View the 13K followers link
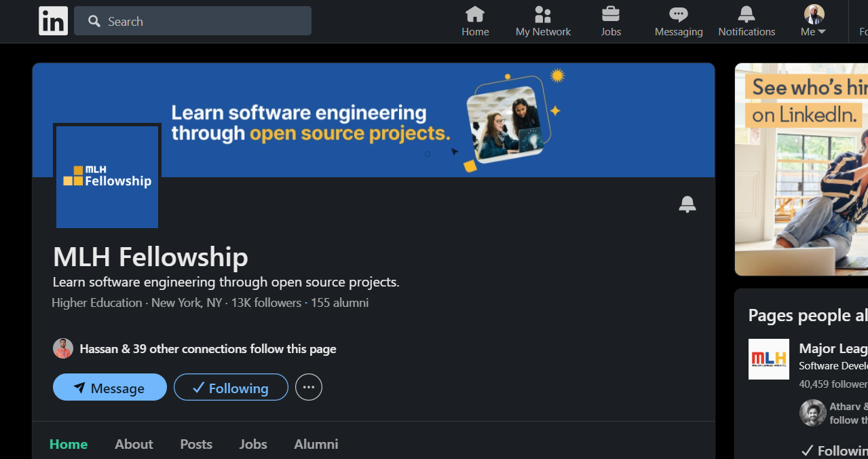Viewport: 868px width, 459px height. click(266, 302)
